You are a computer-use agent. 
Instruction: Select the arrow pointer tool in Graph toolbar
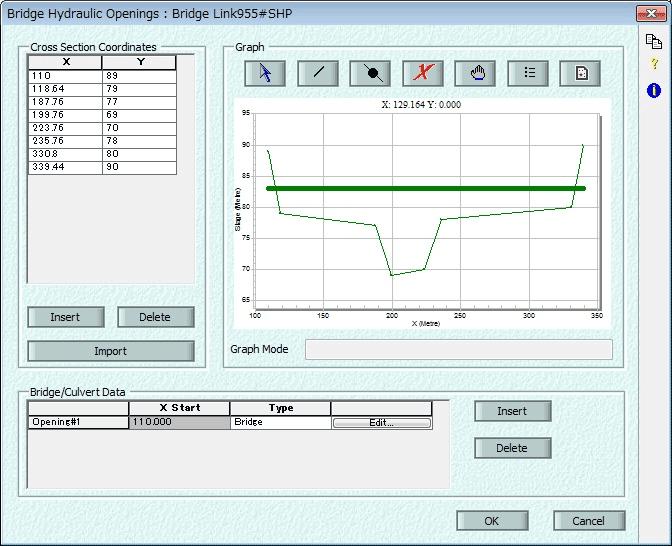coord(265,73)
